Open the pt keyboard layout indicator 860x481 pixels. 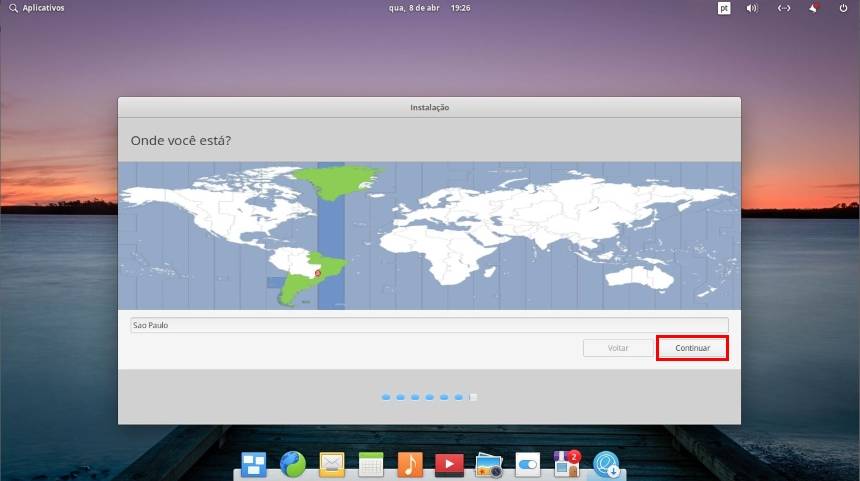pos(724,8)
